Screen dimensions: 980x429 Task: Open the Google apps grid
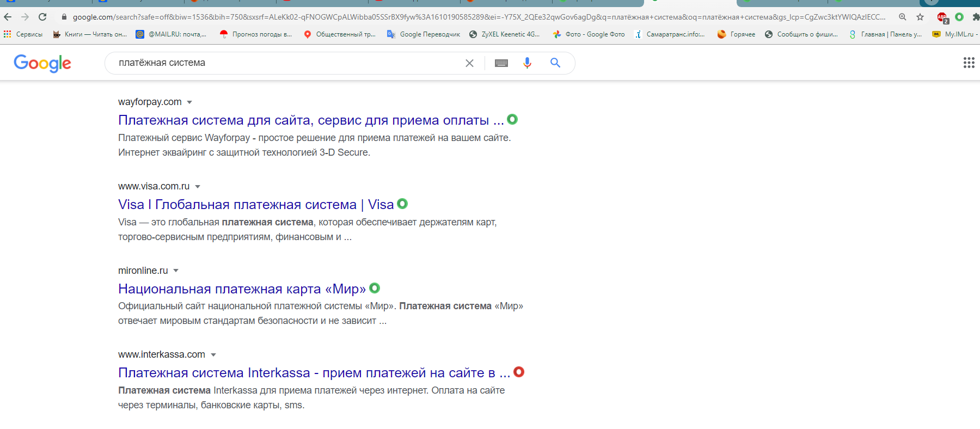pos(969,63)
